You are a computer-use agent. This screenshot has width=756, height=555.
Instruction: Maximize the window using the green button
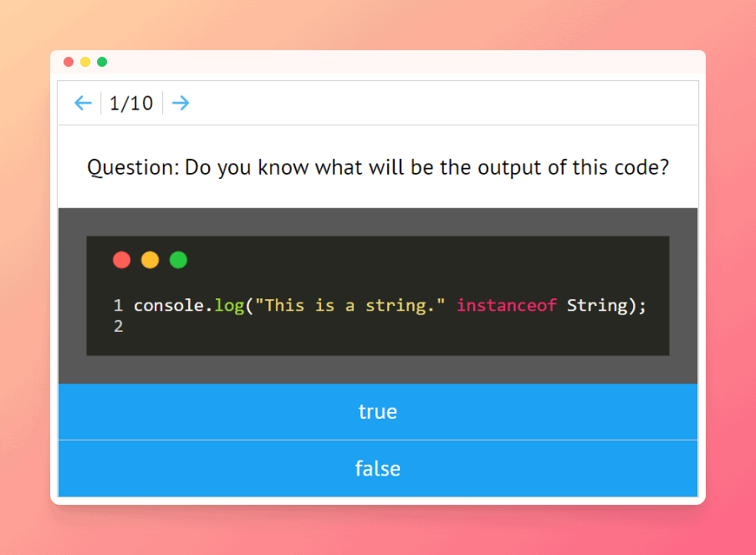102,62
